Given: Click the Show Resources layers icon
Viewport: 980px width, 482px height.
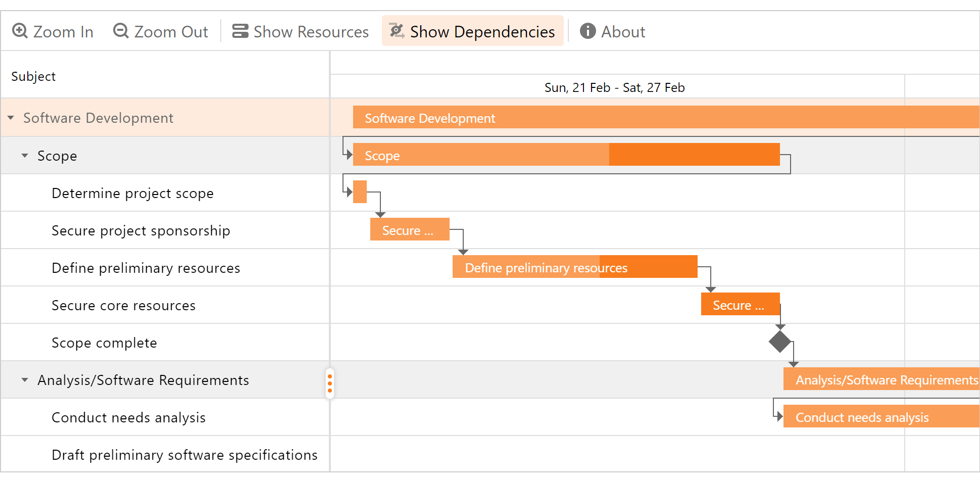Looking at the screenshot, I should pos(240,31).
